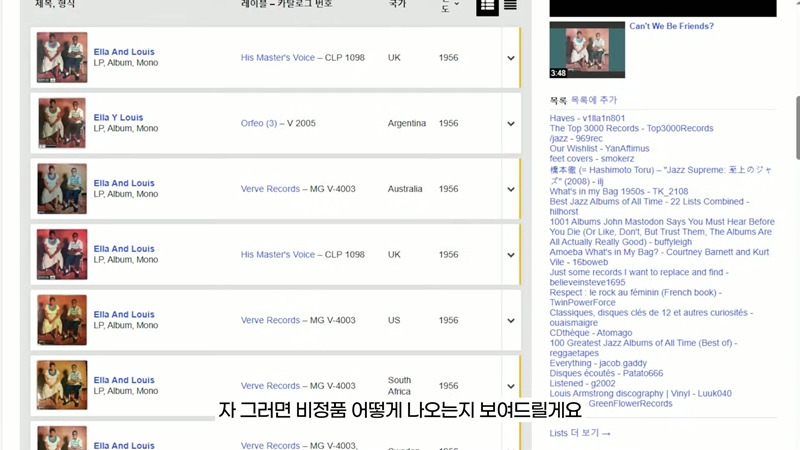This screenshot has width=800, height=450.
Task: Open the Can't We Be Friends? video title
Action: (x=671, y=26)
